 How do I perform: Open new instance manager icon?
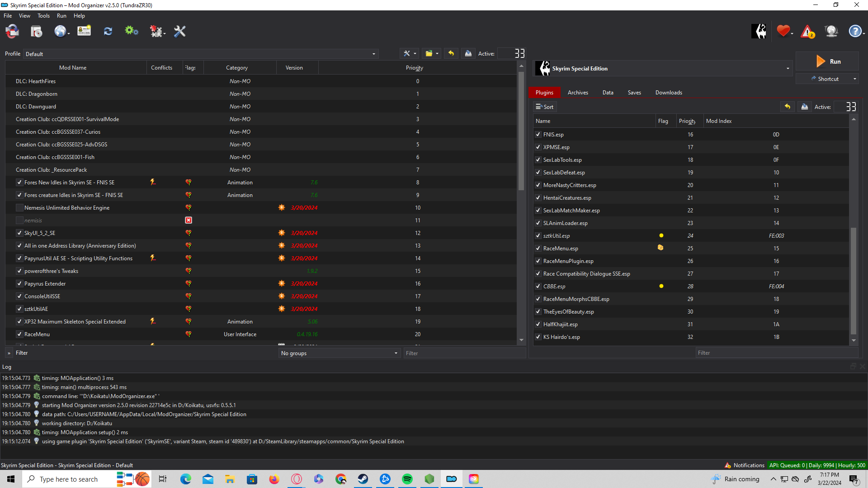[12, 31]
